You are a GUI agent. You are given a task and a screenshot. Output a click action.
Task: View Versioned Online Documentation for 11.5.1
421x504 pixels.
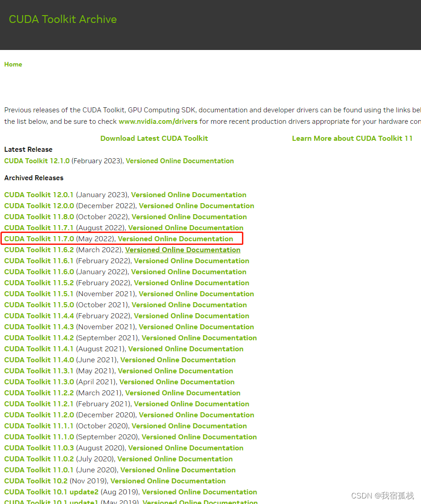pyautogui.click(x=196, y=294)
